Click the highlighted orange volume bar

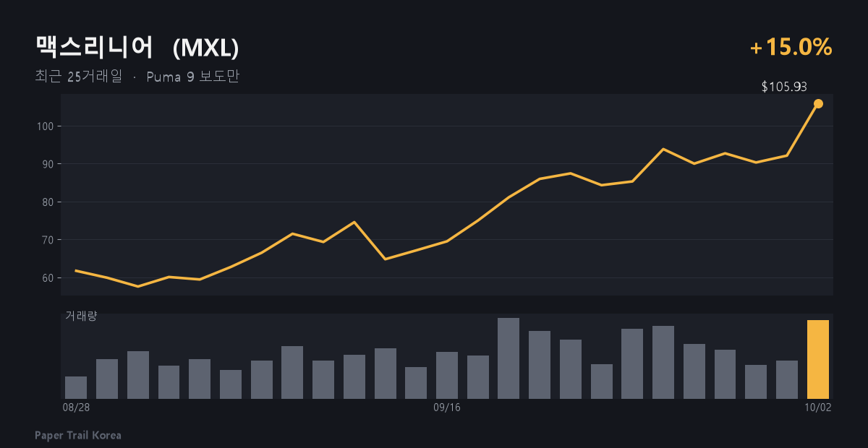coord(818,359)
